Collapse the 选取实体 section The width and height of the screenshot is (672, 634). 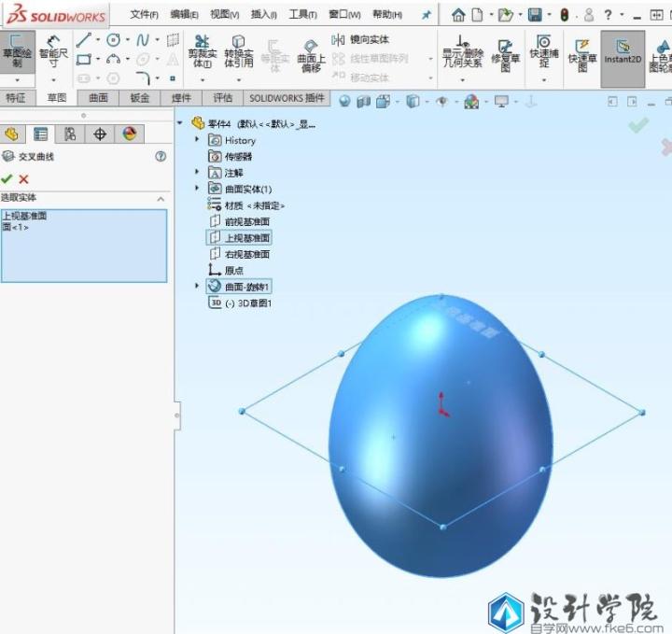pos(161,199)
